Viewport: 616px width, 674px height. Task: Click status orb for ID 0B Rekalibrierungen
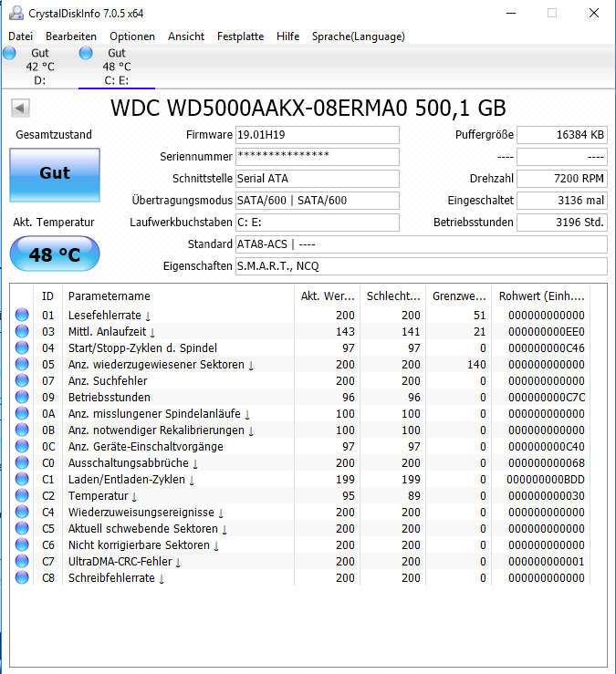coord(22,430)
